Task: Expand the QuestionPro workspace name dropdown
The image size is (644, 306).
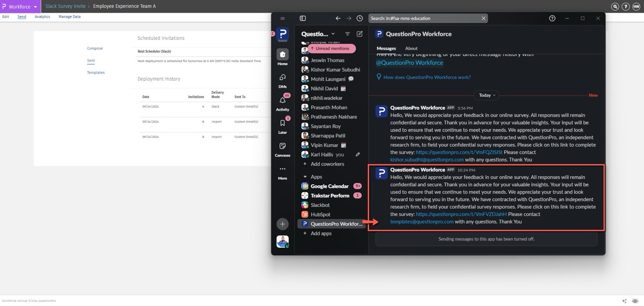Action: [x=318, y=34]
